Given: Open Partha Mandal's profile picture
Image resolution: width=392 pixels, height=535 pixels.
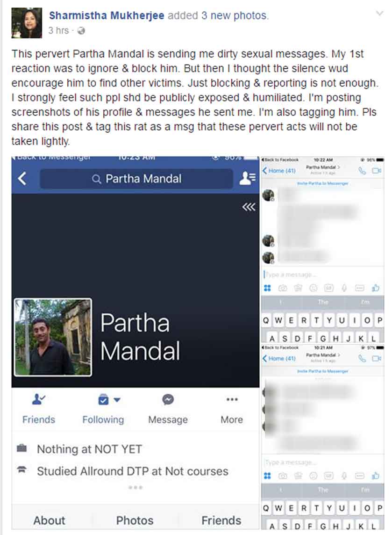Looking at the screenshot, I should coord(53,338).
